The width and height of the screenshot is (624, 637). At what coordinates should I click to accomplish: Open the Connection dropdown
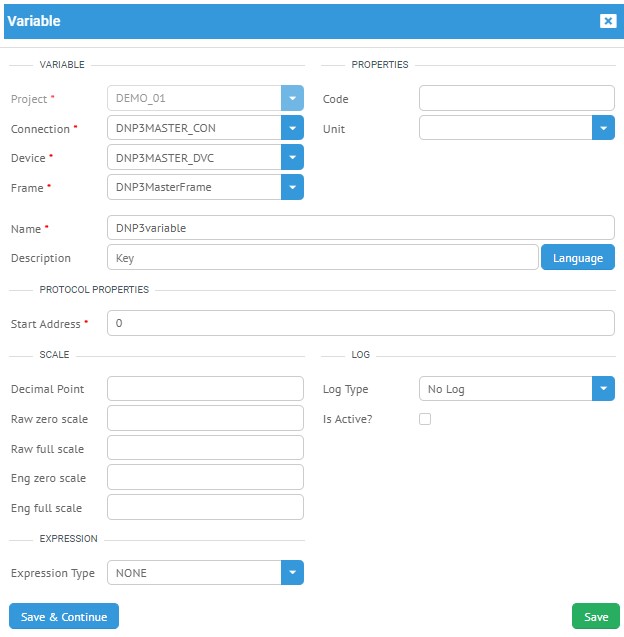292,128
